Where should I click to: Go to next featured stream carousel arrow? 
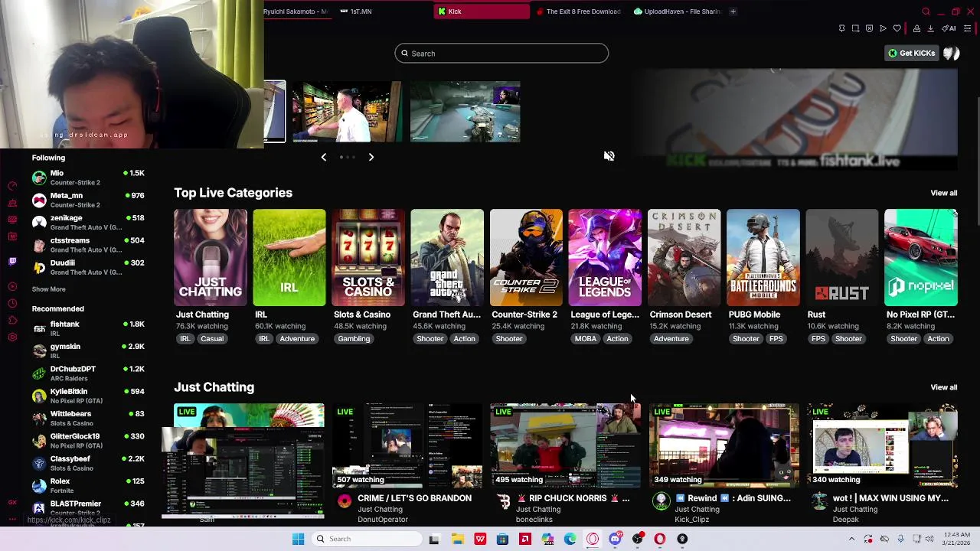pos(371,157)
